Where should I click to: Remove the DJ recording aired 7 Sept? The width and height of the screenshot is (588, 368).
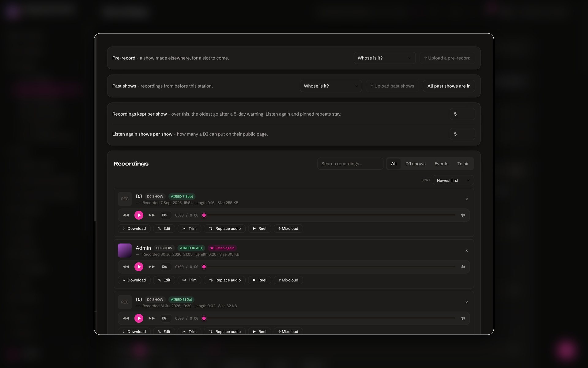466,199
